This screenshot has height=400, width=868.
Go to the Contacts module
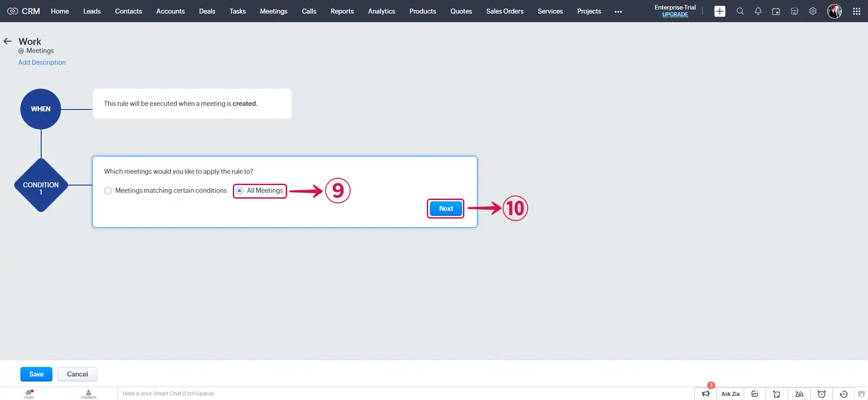coord(128,11)
